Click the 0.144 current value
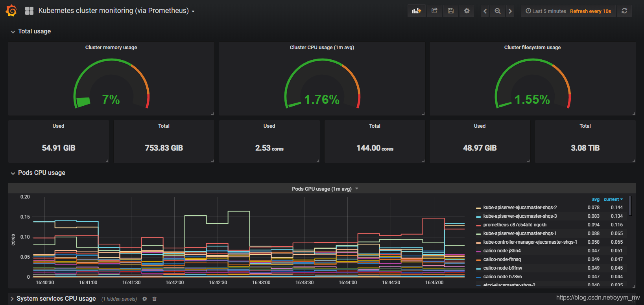Screen dimensions: 644x305 click(616, 208)
